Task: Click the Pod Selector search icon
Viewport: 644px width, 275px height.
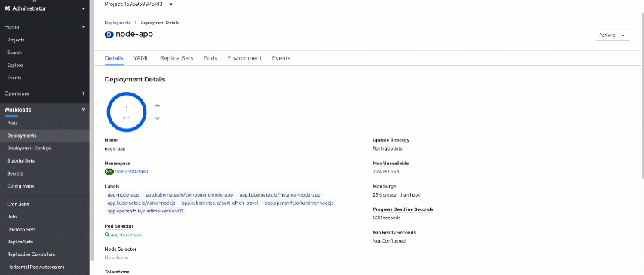Action: pyautogui.click(x=107, y=235)
